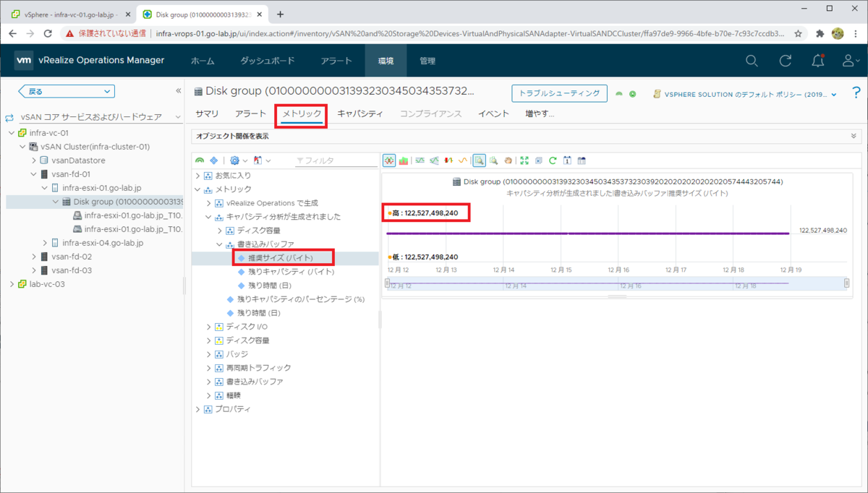
Task: Toggle the dynamic thresholds chart icon
Action: pyautogui.click(x=420, y=160)
